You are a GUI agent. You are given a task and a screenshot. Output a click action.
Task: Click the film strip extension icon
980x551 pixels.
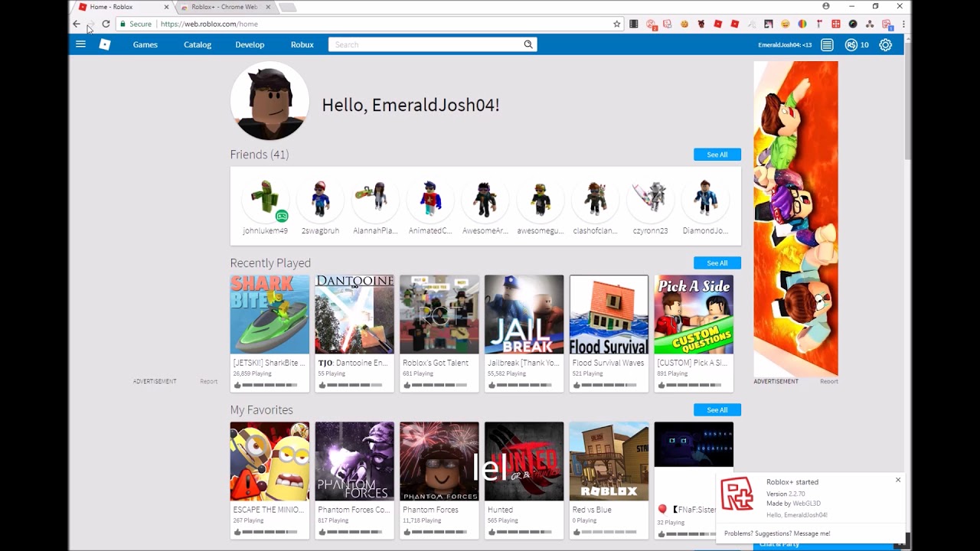[634, 24]
